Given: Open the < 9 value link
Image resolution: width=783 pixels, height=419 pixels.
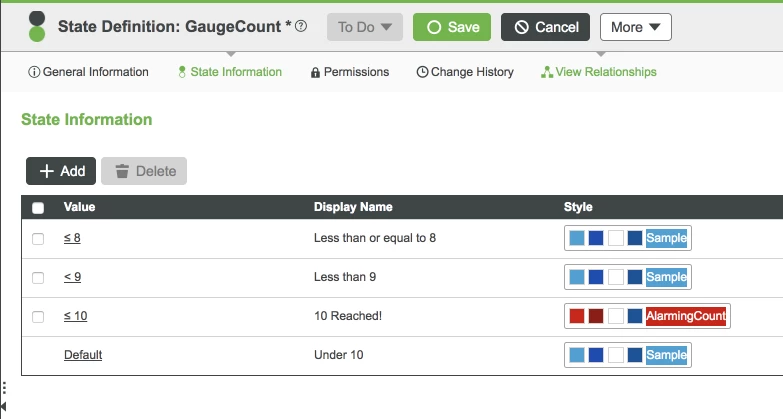Looking at the screenshot, I should [72, 277].
